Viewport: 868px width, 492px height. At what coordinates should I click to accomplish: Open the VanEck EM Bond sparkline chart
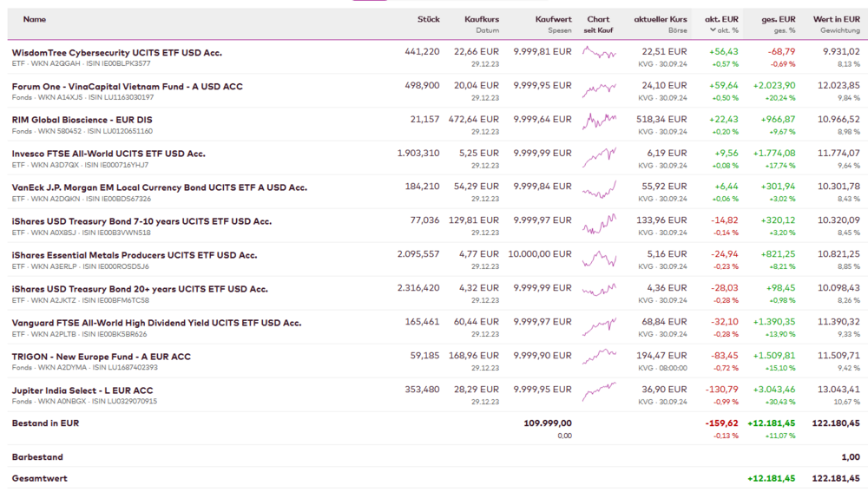click(x=599, y=189)
